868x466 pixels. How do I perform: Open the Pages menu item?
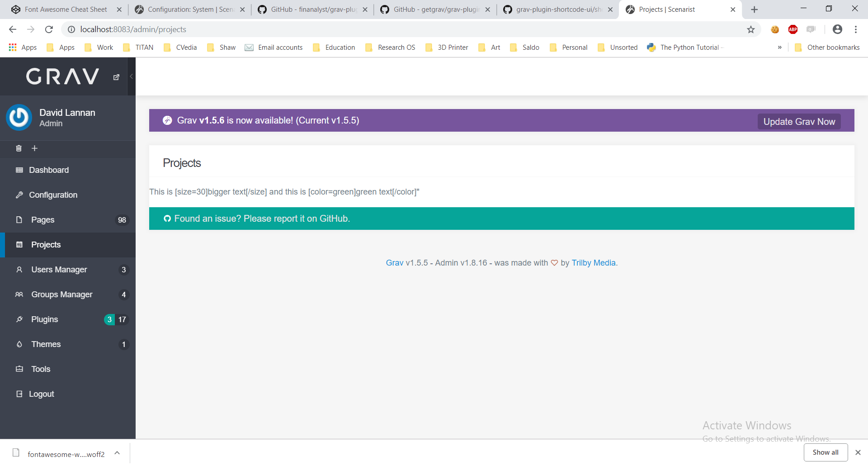click(x=68, y=220)
